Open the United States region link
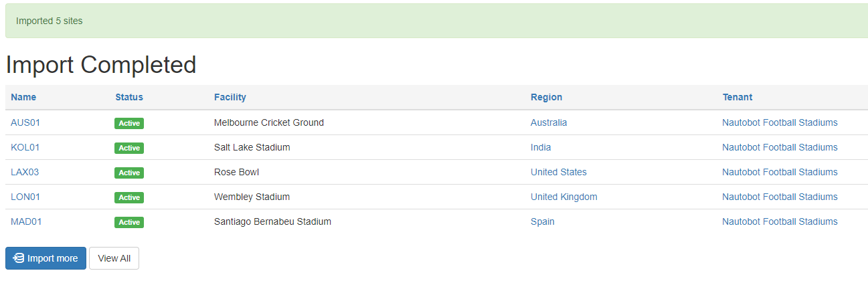This screenshot has width=868, height=289. [559, 172]
